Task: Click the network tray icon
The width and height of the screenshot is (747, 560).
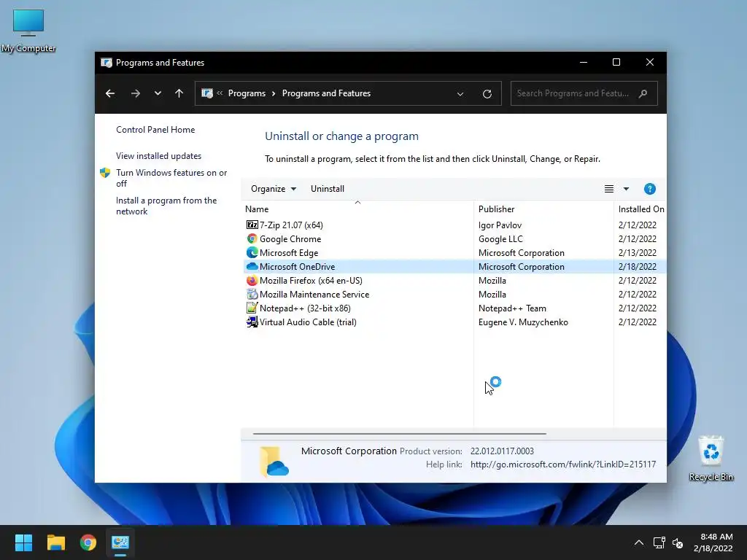Action: coord(659,542)
